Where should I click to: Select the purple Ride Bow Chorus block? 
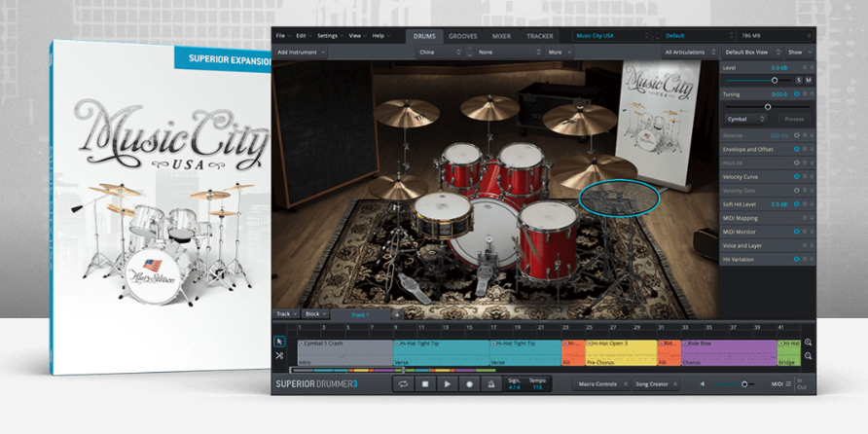pos(729,352)
